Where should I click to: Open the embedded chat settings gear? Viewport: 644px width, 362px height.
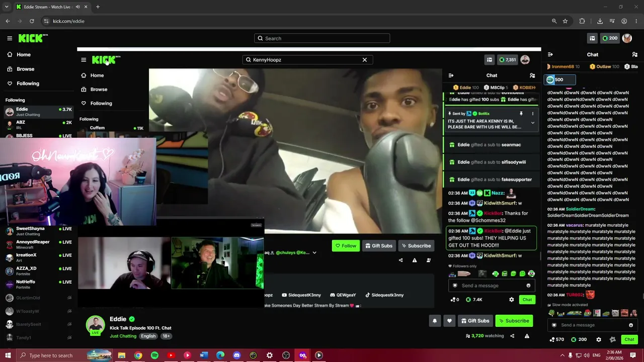tap(512, 300)
